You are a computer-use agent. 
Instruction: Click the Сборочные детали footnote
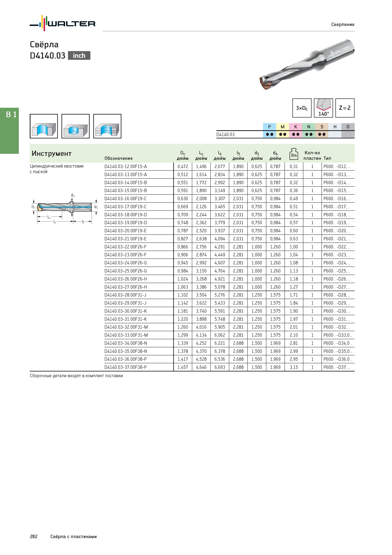[x=76, y=376]
